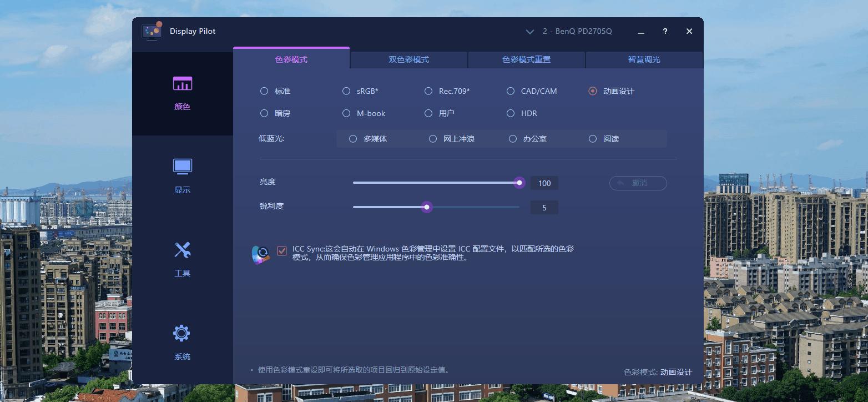
Task: Open the 颜色 (Color) panel in sidebar
Action: point(182,92)
